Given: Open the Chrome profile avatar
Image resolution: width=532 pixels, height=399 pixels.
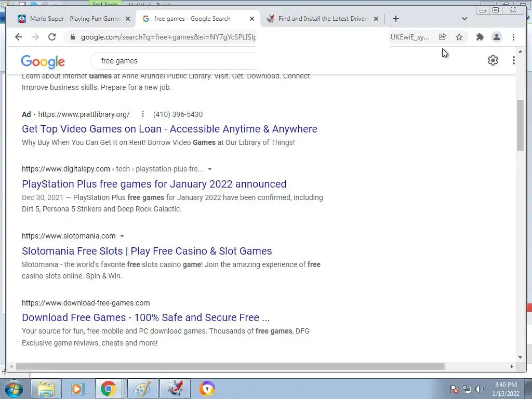Looking at the screenshot, I should (496, 37).
